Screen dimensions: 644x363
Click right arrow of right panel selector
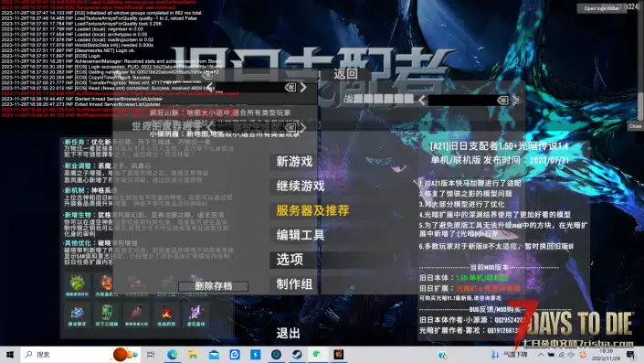tap(516, 100)
